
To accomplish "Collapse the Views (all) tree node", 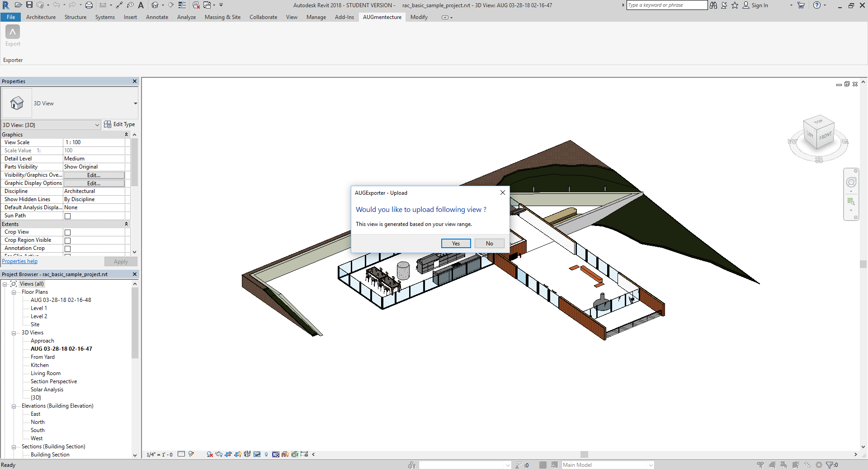I will point(5,284).
